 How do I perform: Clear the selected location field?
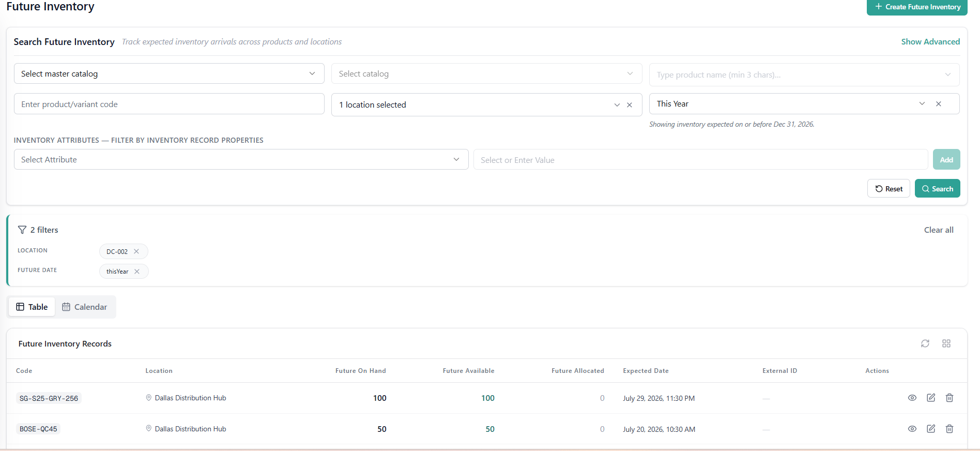click(x=630, y=105)
